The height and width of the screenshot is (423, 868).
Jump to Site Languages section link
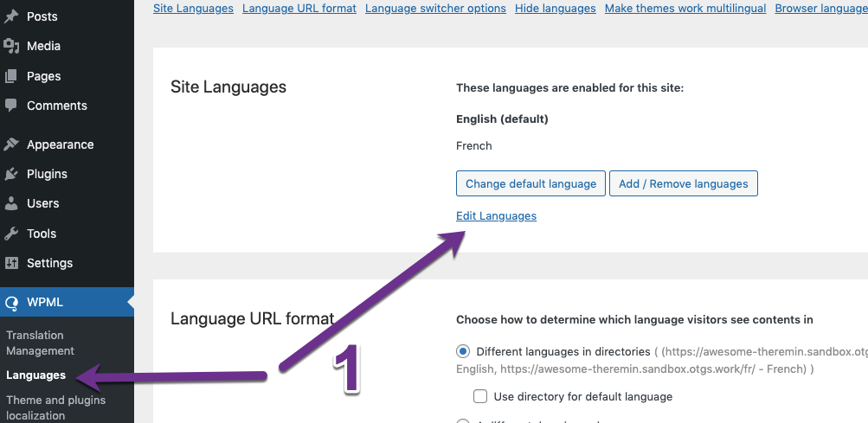(193, 9)
